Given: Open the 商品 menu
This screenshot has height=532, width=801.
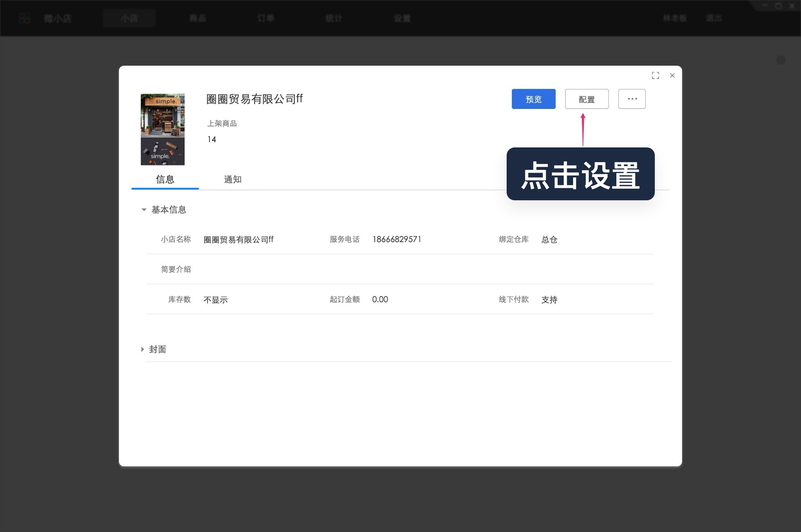Looking at the screenshot, I should (x=197, y=18).
